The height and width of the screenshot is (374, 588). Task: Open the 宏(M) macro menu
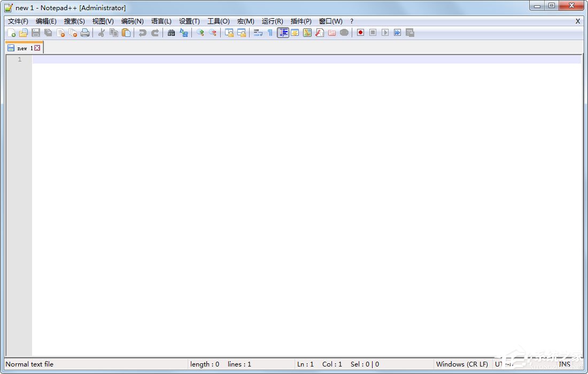click(x=245, y=21)
